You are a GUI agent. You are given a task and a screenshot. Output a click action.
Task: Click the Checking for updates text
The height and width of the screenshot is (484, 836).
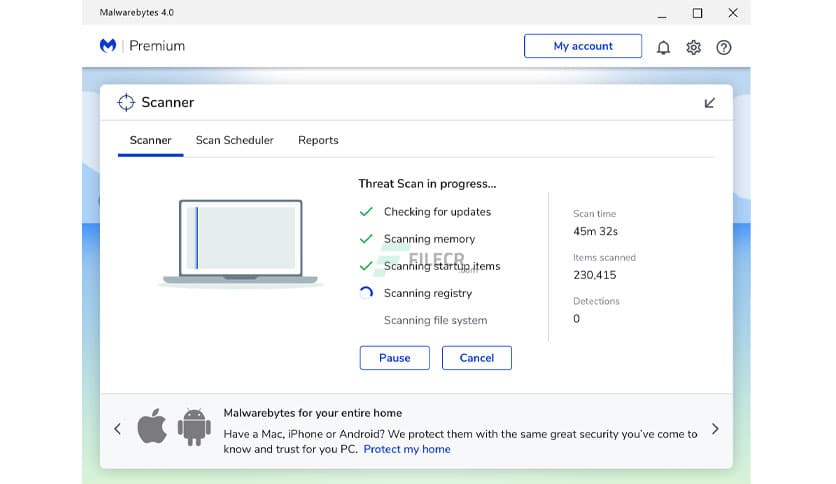(x=437, y=212)
